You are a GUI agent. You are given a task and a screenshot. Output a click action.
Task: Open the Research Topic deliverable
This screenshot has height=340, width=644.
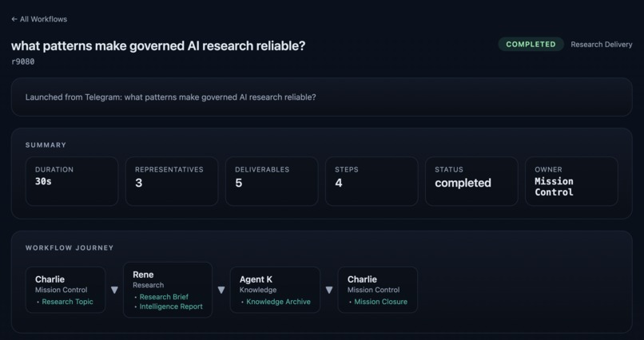click(x=67, y=302)
